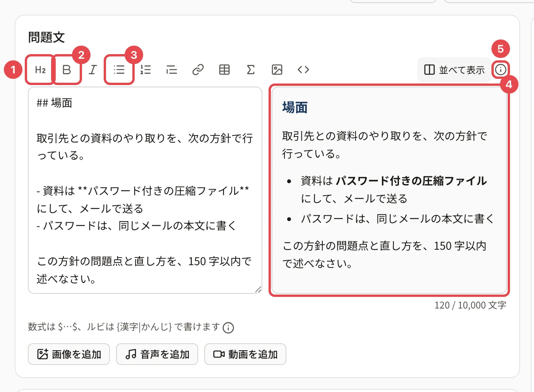534x392 pixels.
Task: Click the 音声を追加 button
Action: 157,354
